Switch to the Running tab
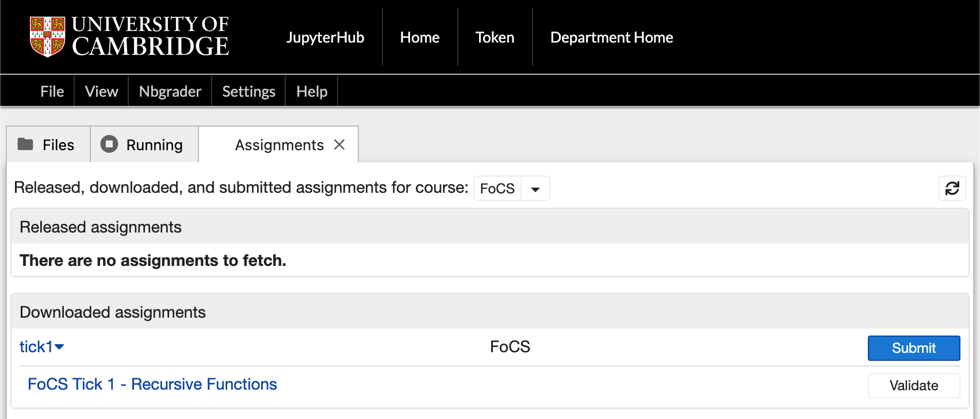980x419 pixels. 154,145
